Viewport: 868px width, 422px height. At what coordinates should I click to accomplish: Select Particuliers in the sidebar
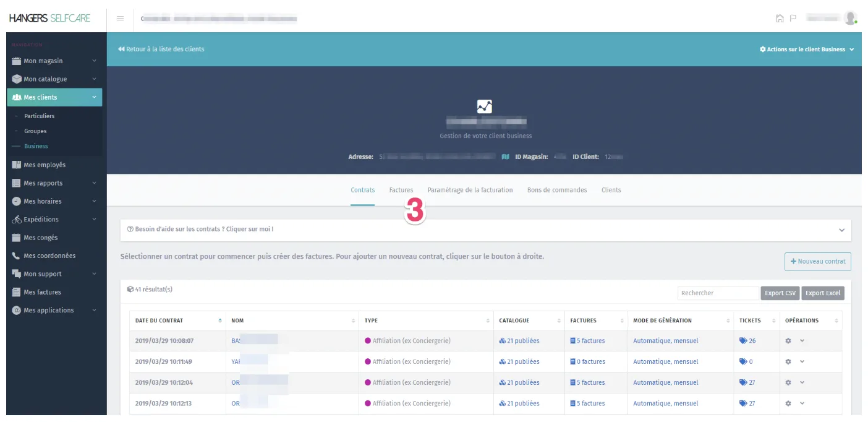click(40, 116)
